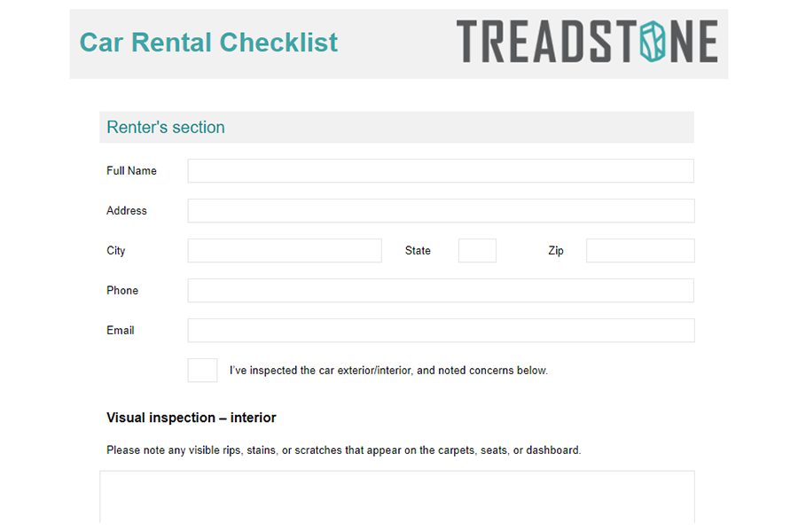
Task: Select the City input box
Action: pos(285,250)
